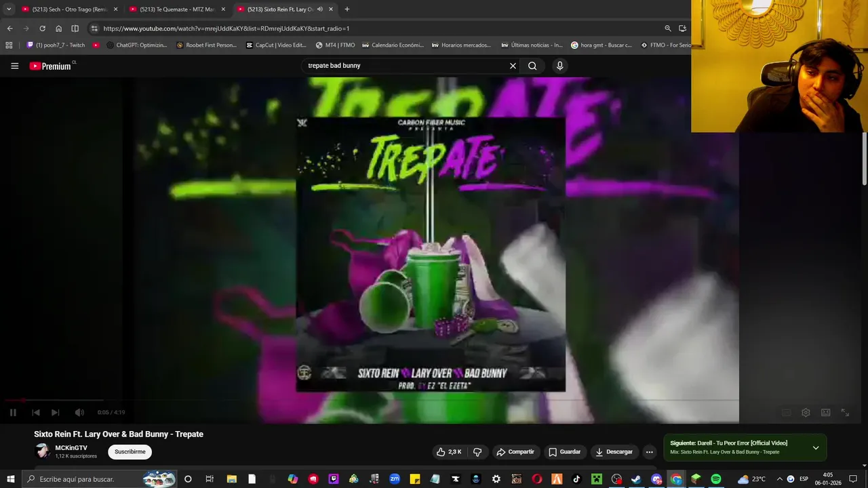Enter fullscreen video mode
Viewport: 868px width, 488px height.
pyautogui.click(x=845, y=412)
